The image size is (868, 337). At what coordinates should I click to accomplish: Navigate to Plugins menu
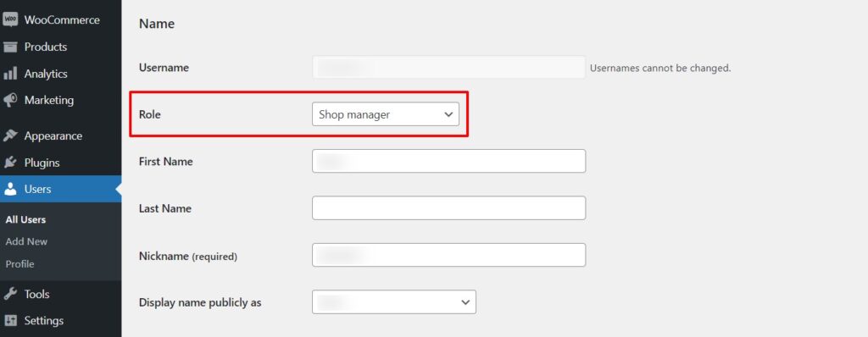pos(61,163)
